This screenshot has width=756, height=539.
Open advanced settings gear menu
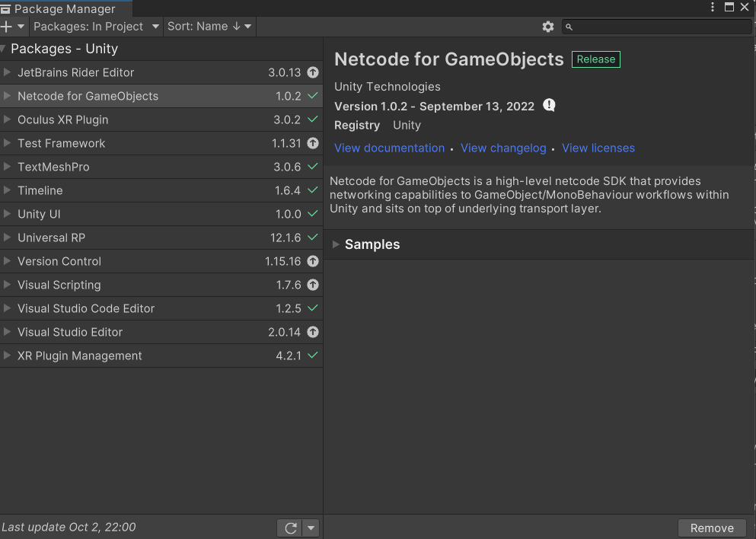point(547,27)
